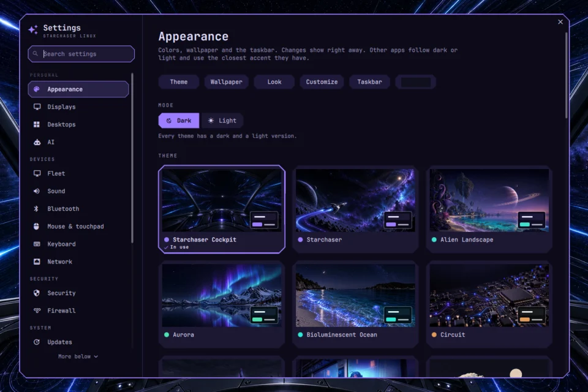
Task: Click the search magnifier icon
Action: (x=36, y=54)
